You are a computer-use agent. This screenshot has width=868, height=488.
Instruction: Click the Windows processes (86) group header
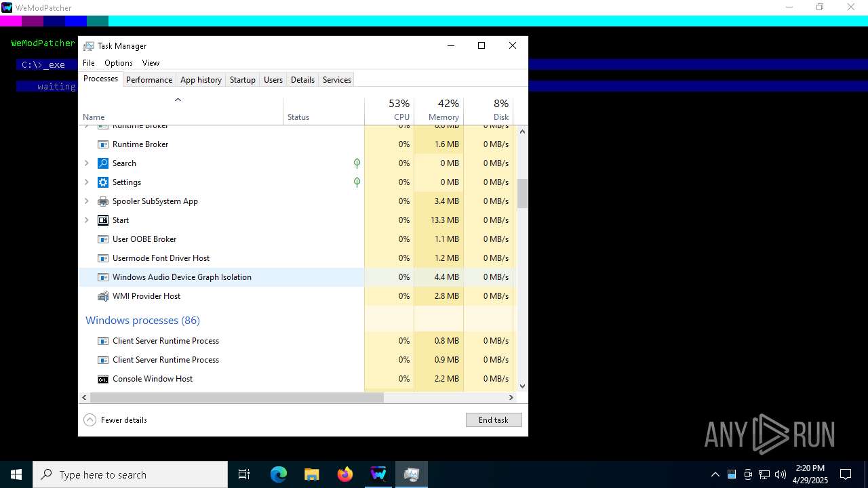[x=142, y=321]
